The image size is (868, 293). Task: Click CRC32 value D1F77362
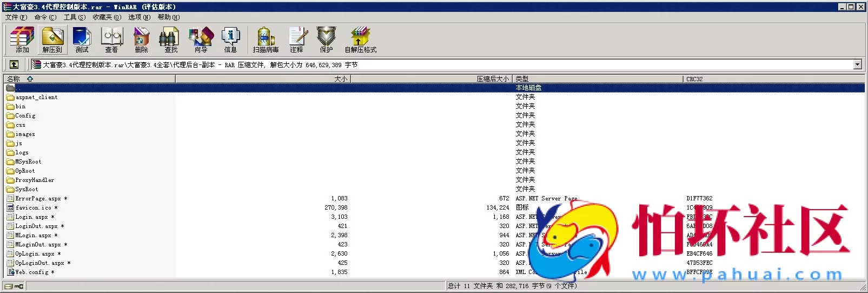click(699, 199)
